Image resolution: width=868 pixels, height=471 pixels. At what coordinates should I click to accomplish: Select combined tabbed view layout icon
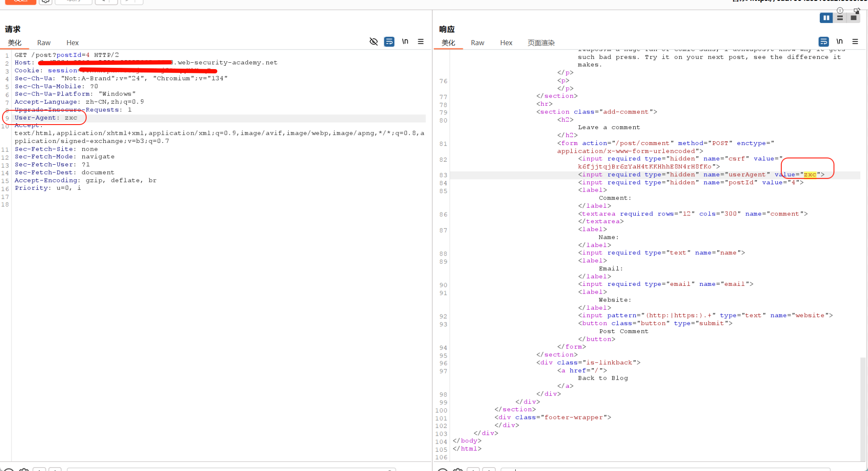[x=853, y=18]
